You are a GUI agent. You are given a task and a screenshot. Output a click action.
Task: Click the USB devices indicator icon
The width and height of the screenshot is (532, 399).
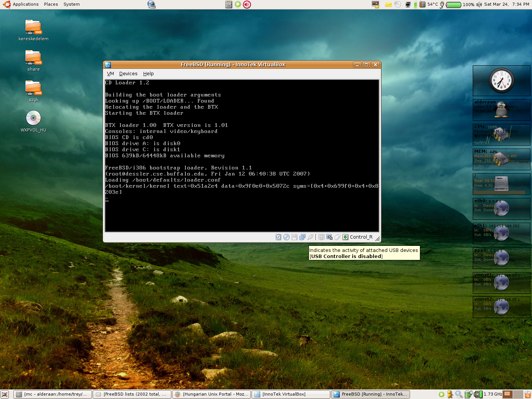pos(310,237)
